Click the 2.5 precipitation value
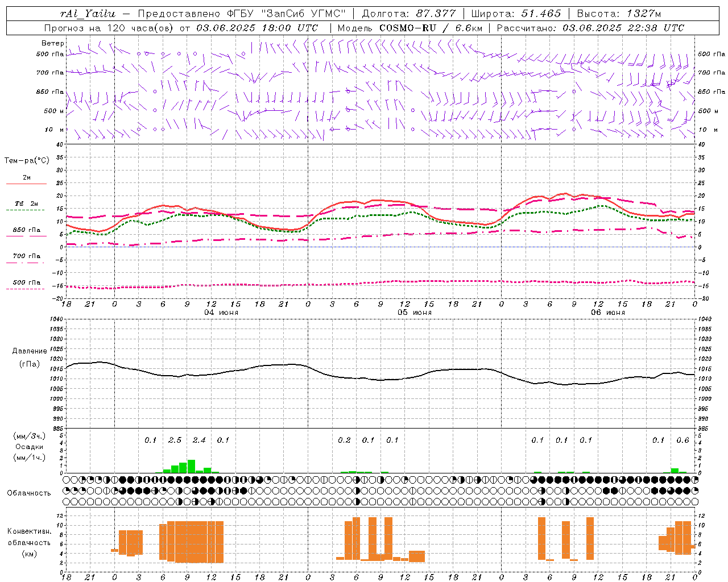 (x=175, y=440)
